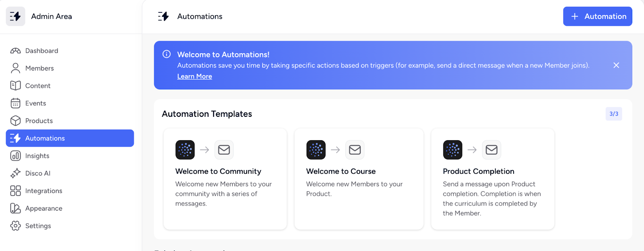Image resolution: width=644 pixels, height=251 pixels.
Task: Navigate to Events
Action: pos(70,103)
